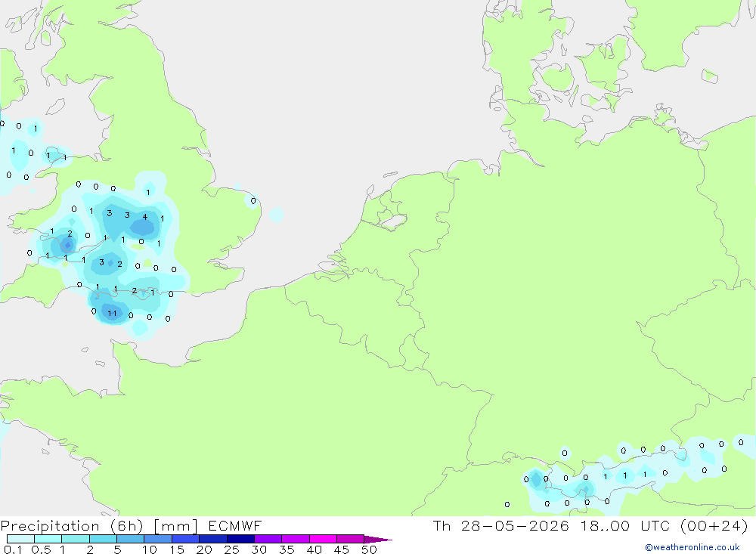
Task: Click the 1–2 mm legend color swatch
Action: tap(76, 539)
